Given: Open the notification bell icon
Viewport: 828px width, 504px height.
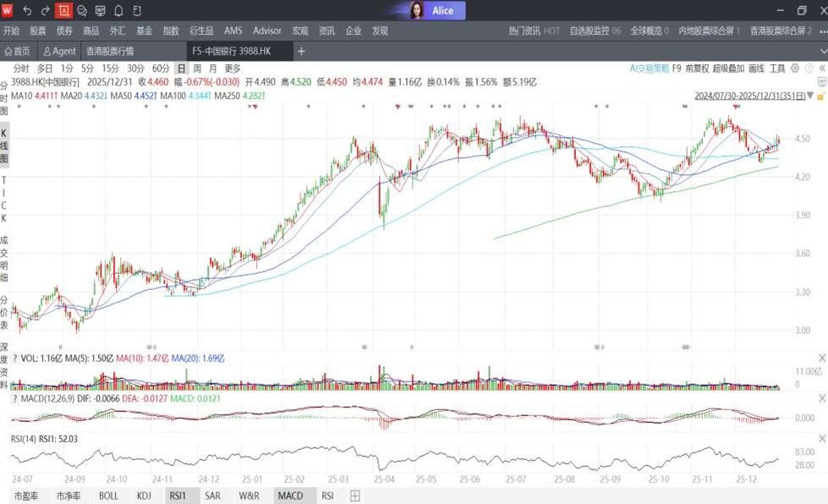Looking at the screenshot, I should [118, 11].
